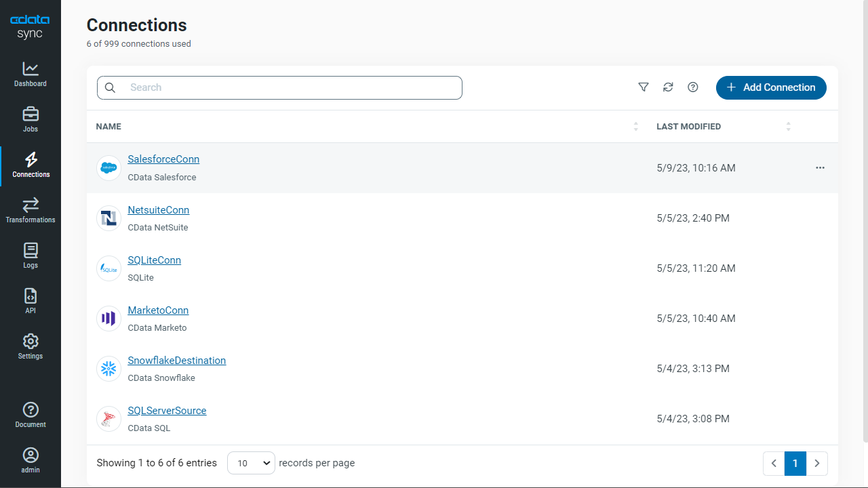Screen dimensions: 868x488
Task: Expand the records per page dropdown
Action: pyautogui.click(x=251, y=463)
